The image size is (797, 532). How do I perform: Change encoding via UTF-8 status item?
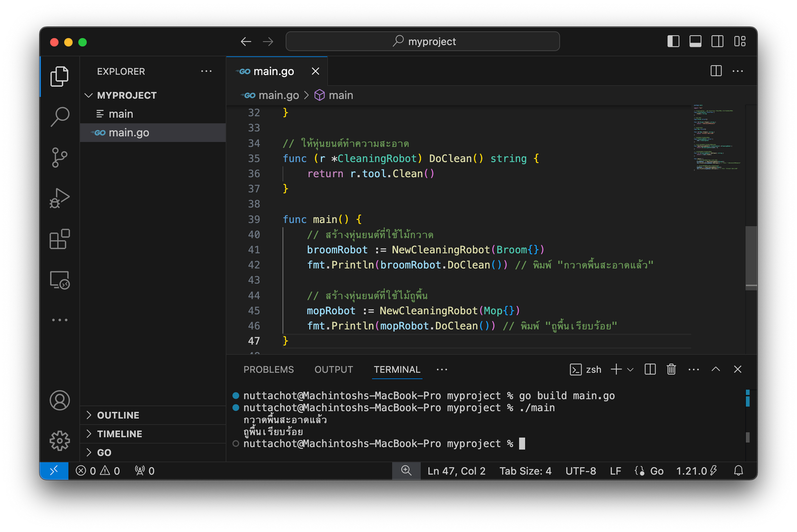[x=580, y=471]
